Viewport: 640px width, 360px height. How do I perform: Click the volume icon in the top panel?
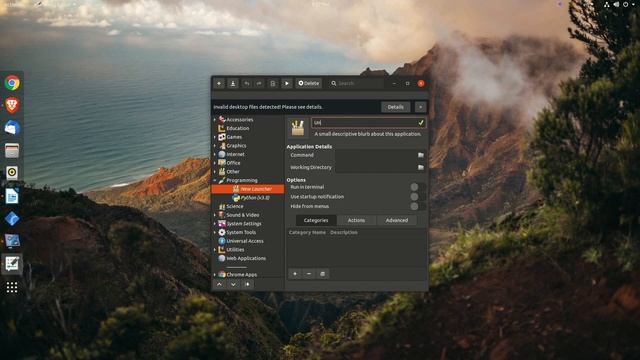pyautogui.click(x=616, y=4)
